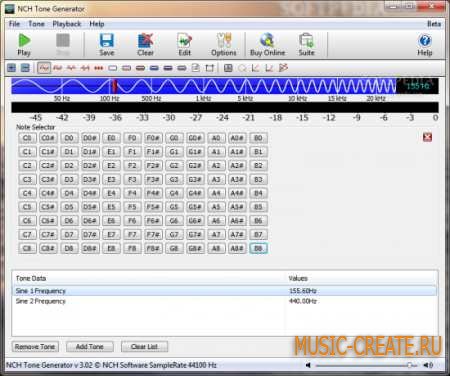Select the white noise icon
450x376 pixels.
[x=113, y=68]
